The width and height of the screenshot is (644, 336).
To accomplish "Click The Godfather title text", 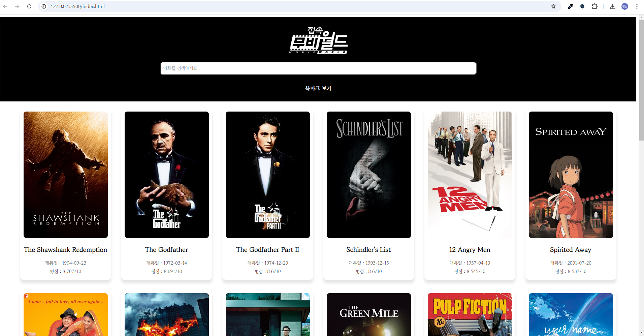I will point(167,250).
